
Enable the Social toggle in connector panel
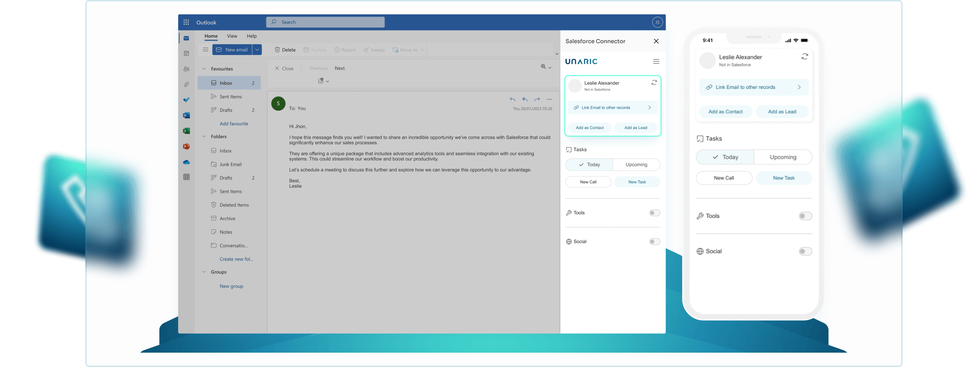[654, 242]
